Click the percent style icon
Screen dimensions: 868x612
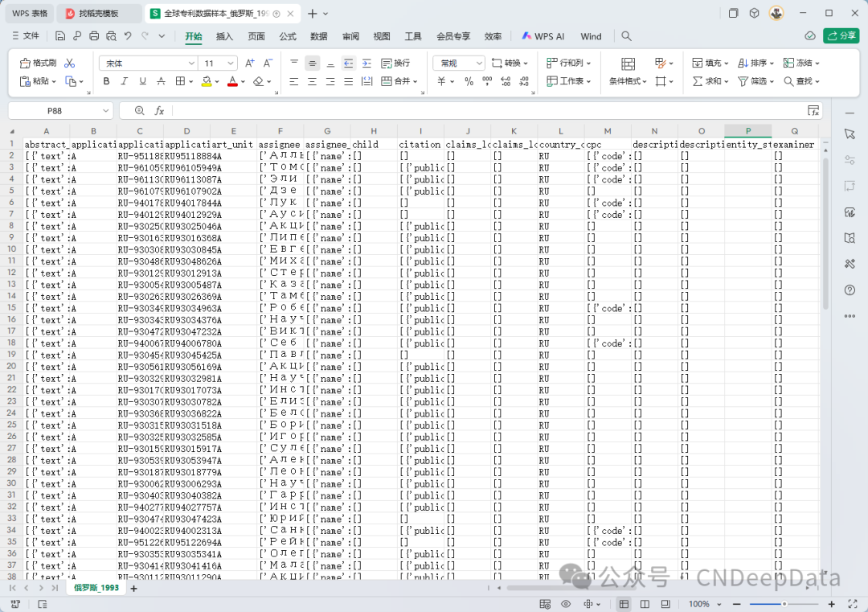pyautogui.click(x=469, y=81)
